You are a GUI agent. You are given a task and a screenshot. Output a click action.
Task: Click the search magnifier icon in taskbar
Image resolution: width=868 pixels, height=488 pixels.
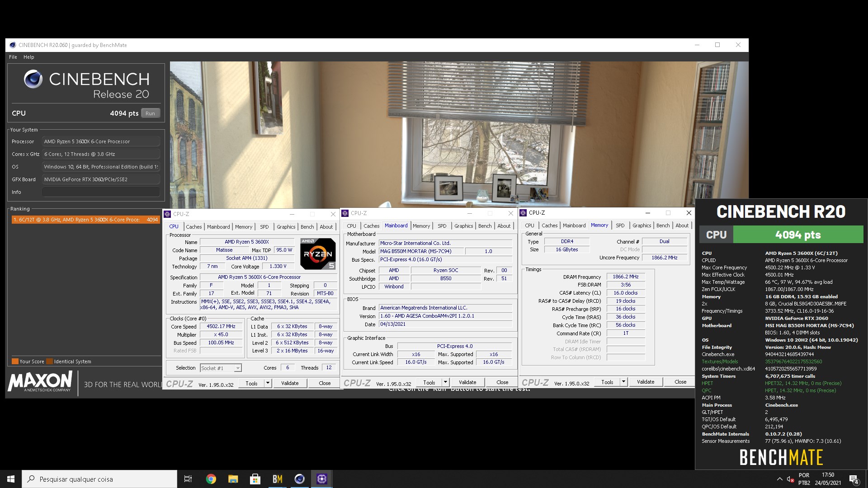pos(31,479)
